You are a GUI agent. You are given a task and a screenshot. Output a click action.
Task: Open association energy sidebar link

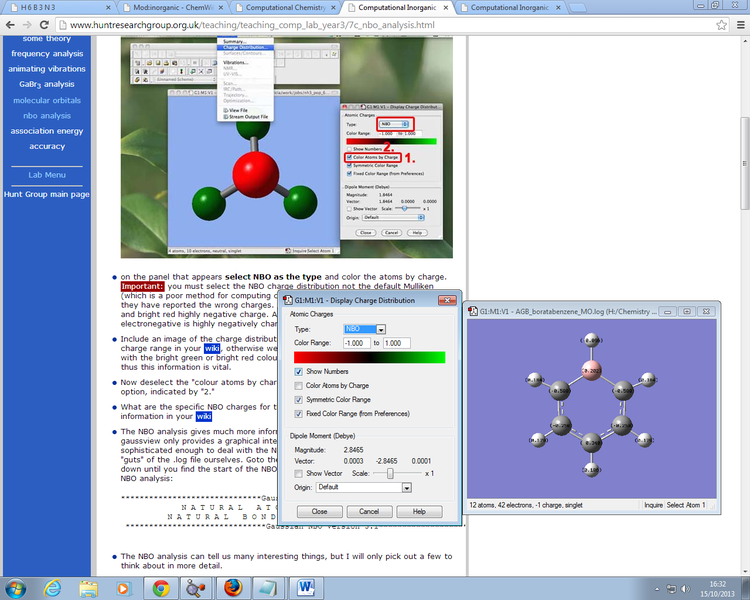click(x=47, y=131)
